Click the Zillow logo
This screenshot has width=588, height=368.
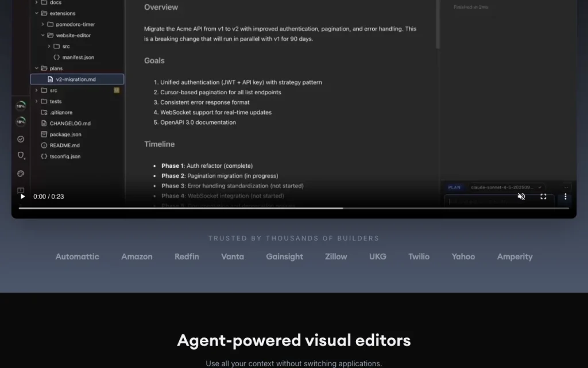336,256
